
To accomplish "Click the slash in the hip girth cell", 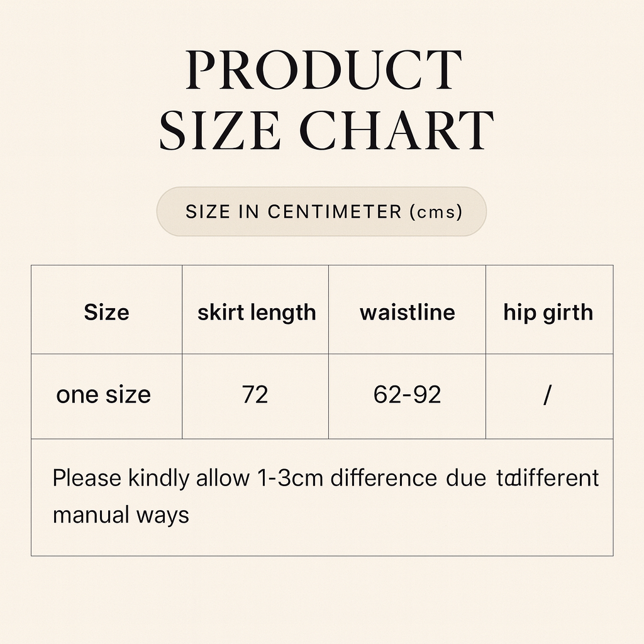I will tap(548, 396).
